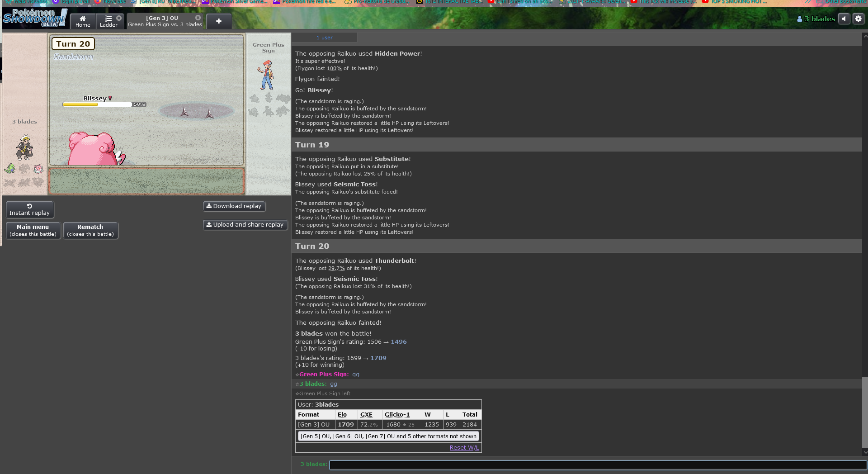This screenshot has width=868, height=474.
Task: Click Blissey's female gender symbol
Action: tap(110, 98)
